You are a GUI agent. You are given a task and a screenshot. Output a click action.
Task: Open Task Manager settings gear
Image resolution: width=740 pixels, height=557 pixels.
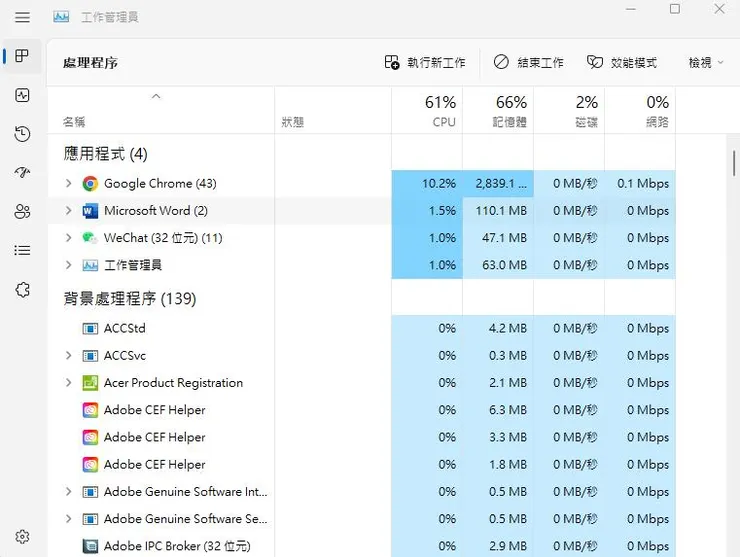pyautogui.click(x=22, y=537)
